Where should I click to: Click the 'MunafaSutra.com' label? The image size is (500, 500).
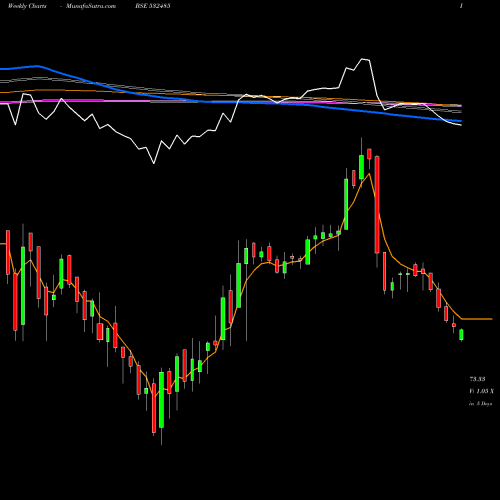pyautogui.click(x=91, y=6)
